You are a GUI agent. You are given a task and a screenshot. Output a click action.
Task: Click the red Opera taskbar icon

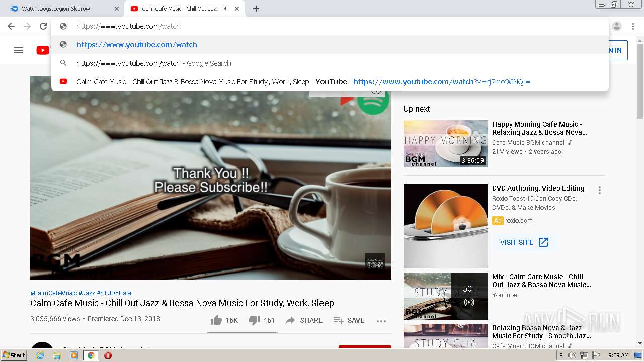pyautogui.click(x=108, y=355)
